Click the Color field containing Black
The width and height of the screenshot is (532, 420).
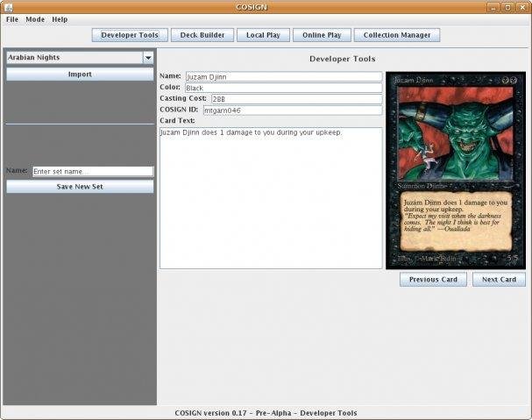pos(284,88)
